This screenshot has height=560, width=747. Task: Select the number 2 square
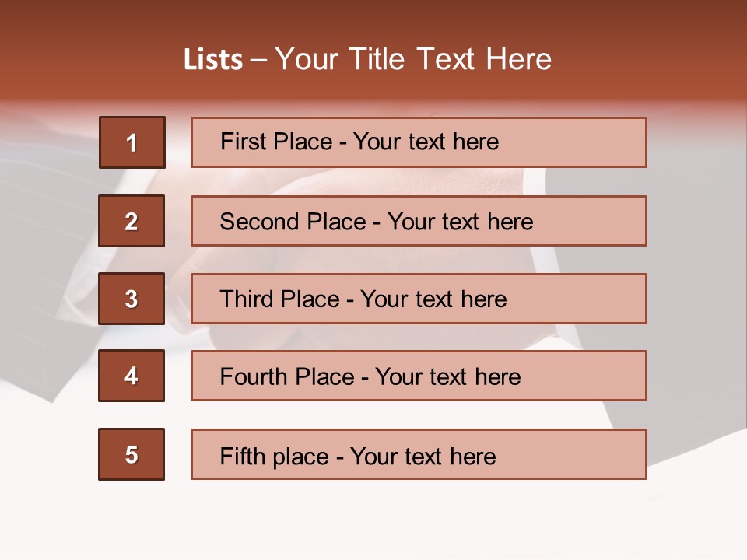(x=132, y=221)
